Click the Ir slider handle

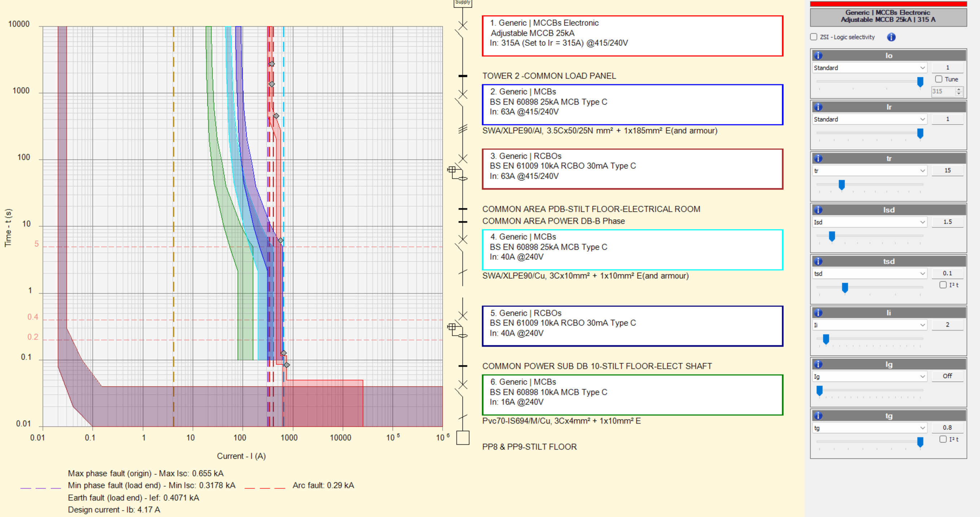coord(920,133)
